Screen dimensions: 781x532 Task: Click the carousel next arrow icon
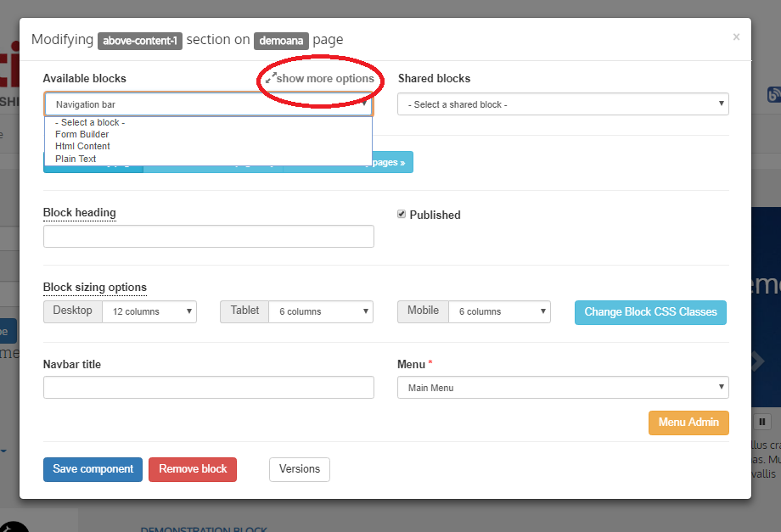pyautogui.click(x=758, y=362)
